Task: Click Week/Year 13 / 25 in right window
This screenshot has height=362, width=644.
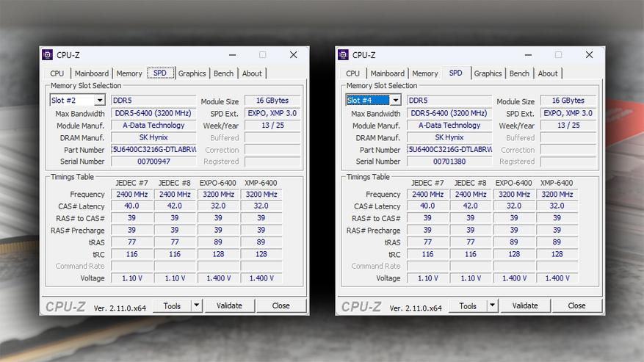Action: 568,126
